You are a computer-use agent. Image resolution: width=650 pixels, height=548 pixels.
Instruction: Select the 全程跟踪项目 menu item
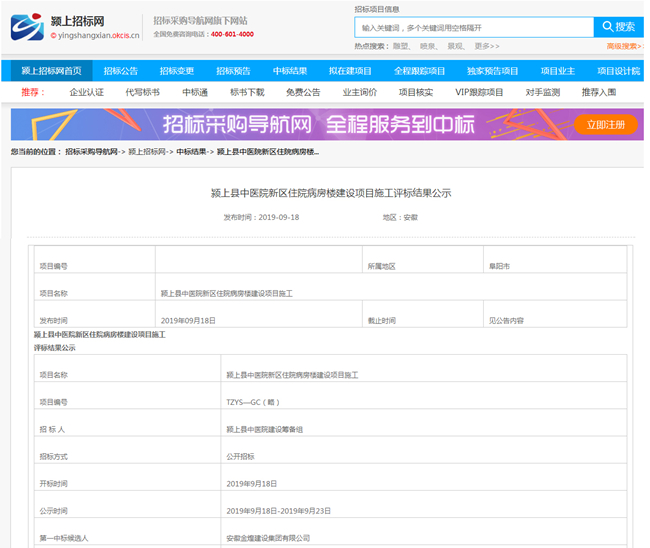tap(419, 71)
